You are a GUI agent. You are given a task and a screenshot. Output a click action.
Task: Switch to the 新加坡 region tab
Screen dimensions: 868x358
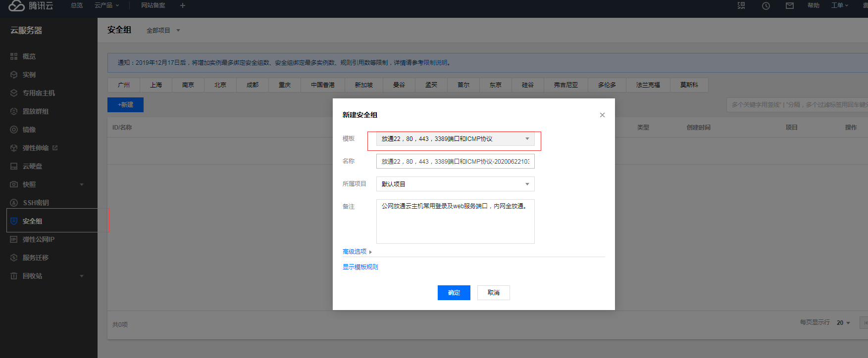point(364,85)
